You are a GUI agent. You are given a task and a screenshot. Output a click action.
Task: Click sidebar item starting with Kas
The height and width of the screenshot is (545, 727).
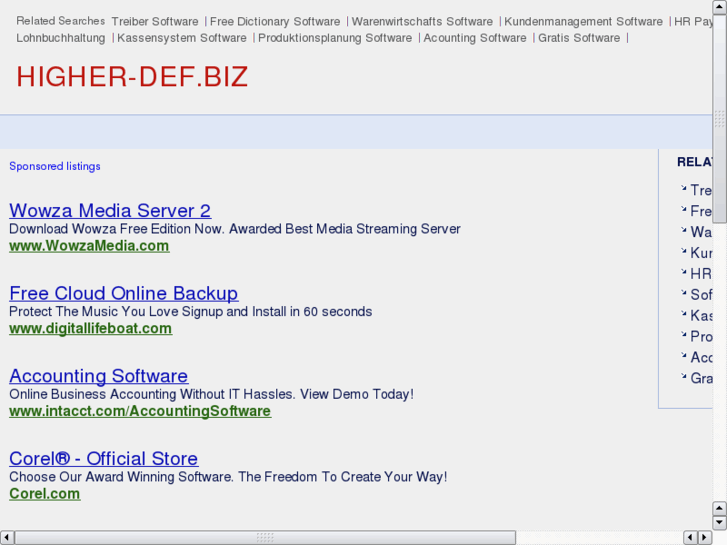tap(701, 315)
